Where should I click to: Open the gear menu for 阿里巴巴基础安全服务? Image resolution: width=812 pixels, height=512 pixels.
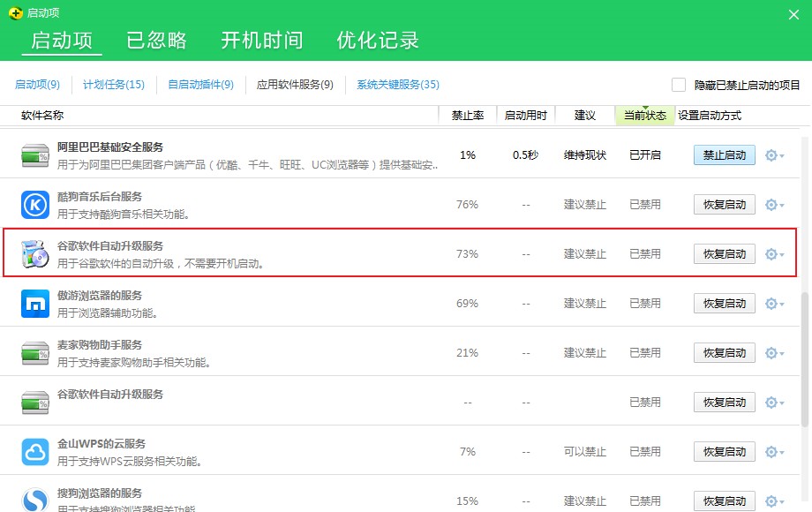coord(775,155)
